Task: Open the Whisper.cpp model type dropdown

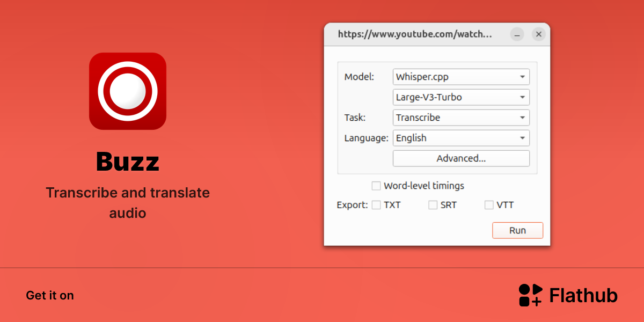Action: point(461,77)
